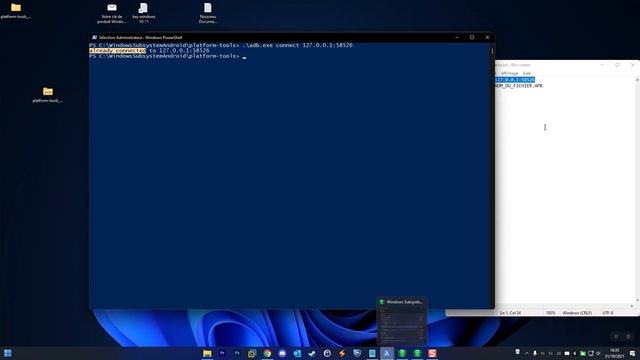Select the platform-tools zipped folder on desktop
This screenshot has height=360, width=640.
point(48,95)
